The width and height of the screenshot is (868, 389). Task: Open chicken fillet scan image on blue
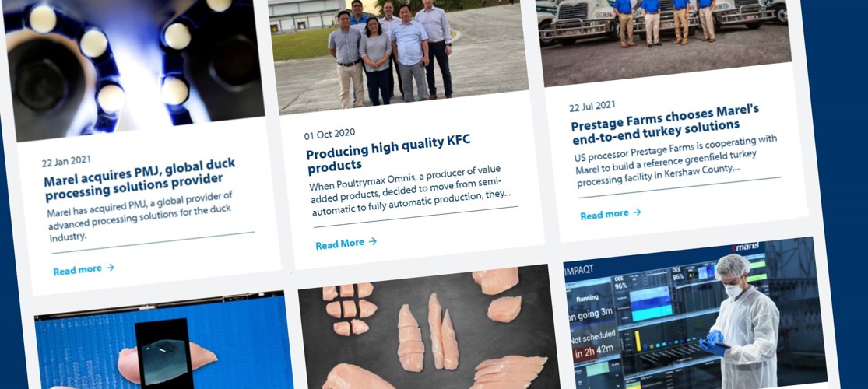[x=164, y=342]
